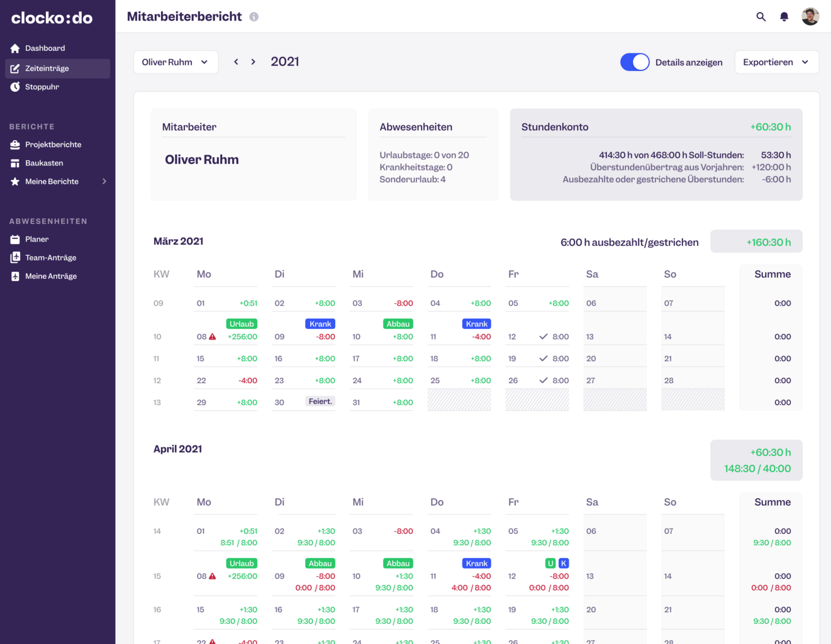
Task: Click the search magnifier icon
Action: (x=761, y=17)
